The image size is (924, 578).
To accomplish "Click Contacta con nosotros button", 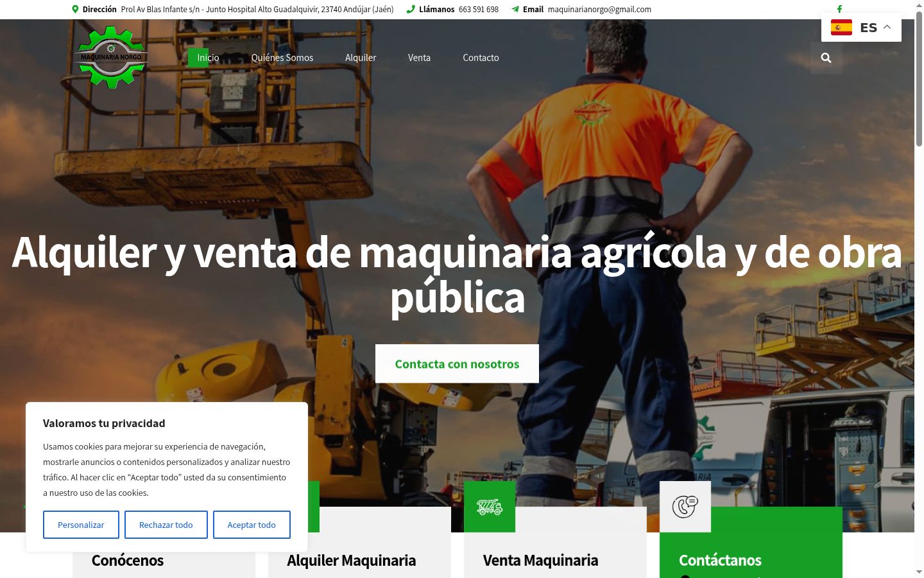I will (457, 363).
